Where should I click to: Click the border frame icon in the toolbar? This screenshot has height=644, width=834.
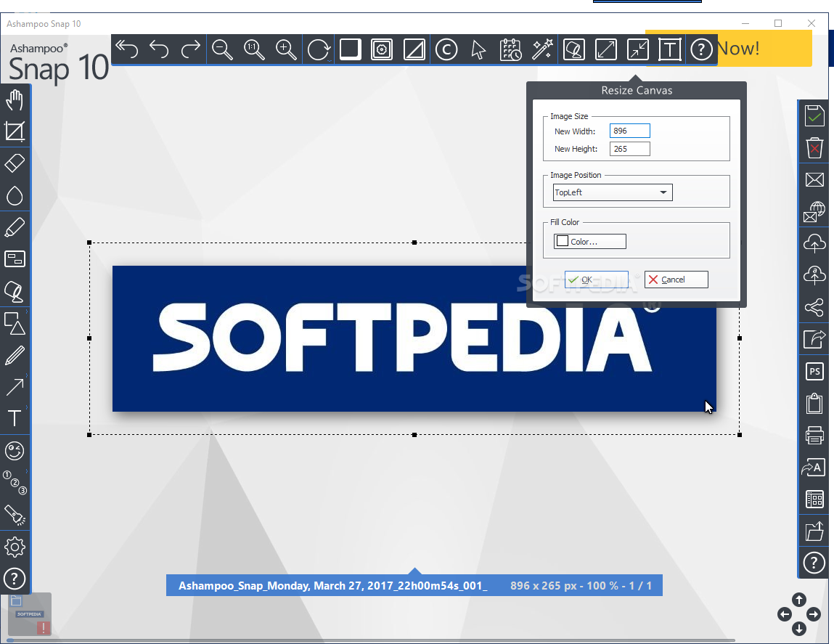(382, 49)
